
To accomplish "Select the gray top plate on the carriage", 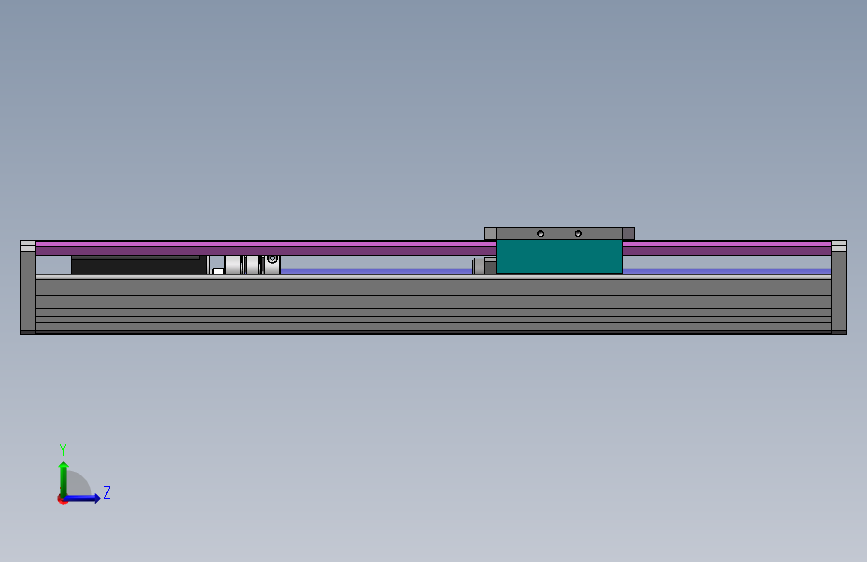I will [559, 233].
